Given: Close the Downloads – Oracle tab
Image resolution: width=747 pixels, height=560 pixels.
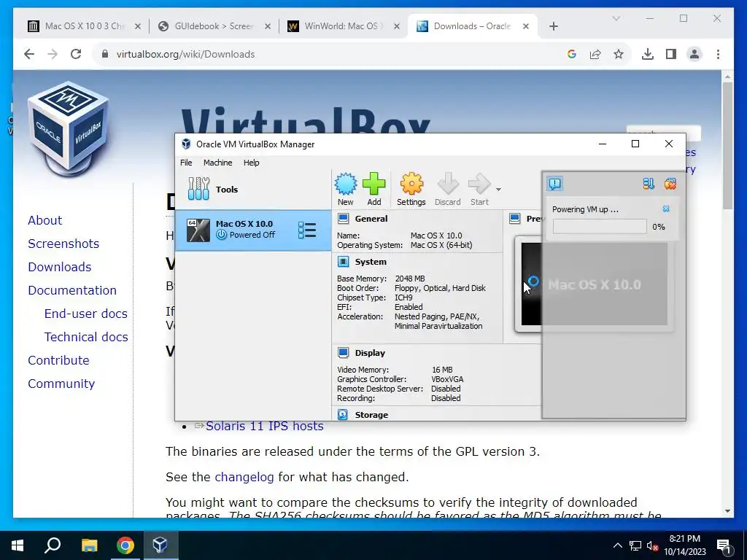Looking at the screenshot, I should click(526, 26).
